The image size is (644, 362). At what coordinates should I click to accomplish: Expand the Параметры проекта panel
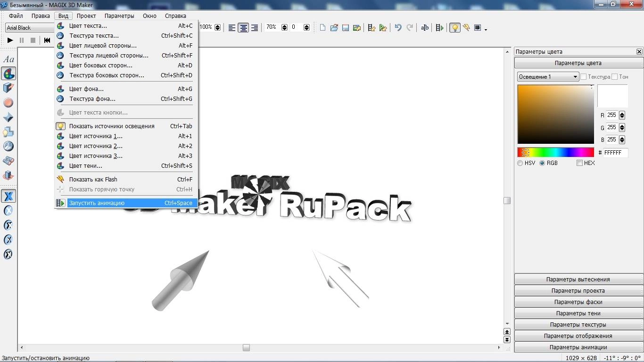point(578,291)
